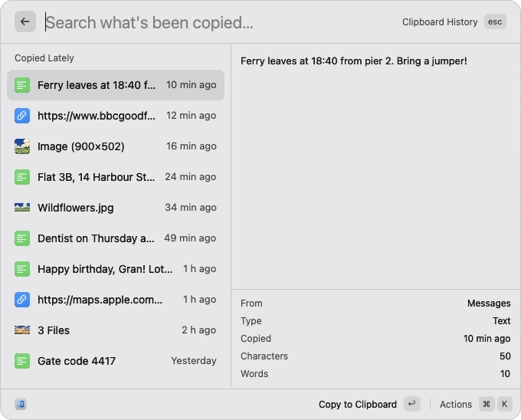The width and height of the screenshot is (521, 420).
Task: Select the Dentist on Thursday entry
Action: [116, 238]
